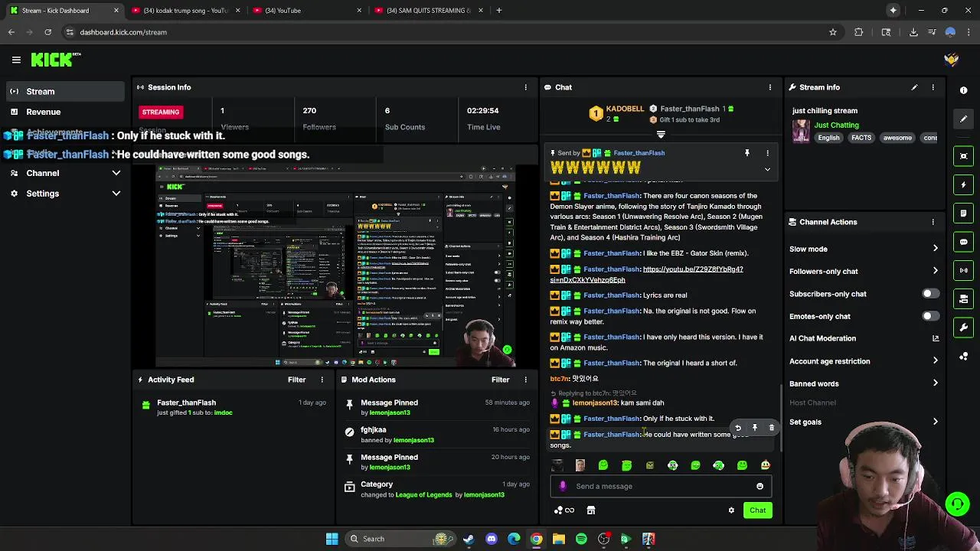Reload the page with the browser refresh button
Image resolution: width=980 pixels, height=551 pixels.
(x=47, y=32)
